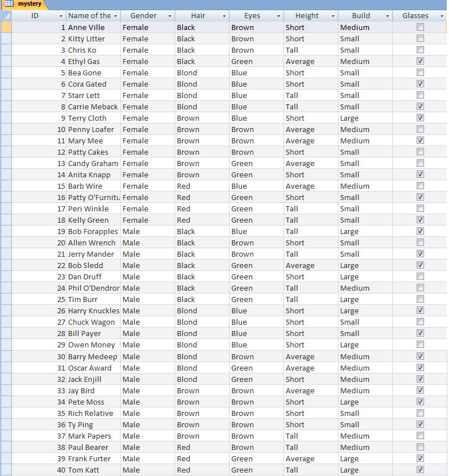Viewport: 449px width, 476px height.
Task: Expand the Eyes column dropdown arrow
Action: coord(278,16)
